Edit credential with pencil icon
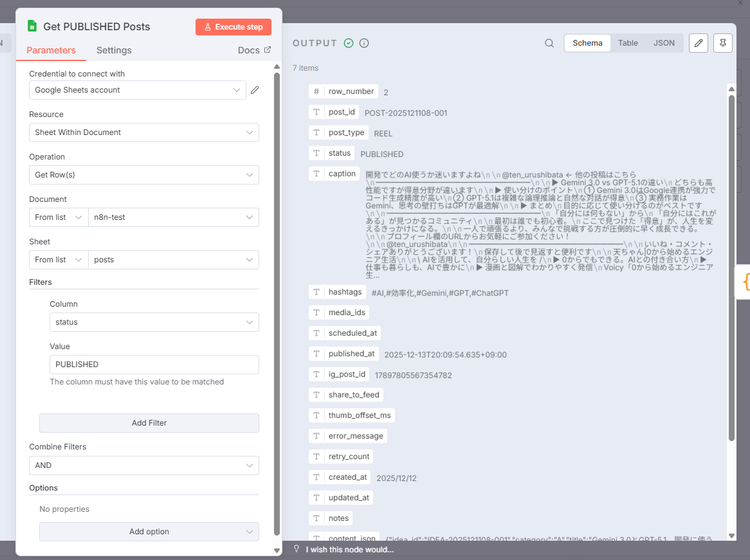750x560 pixels. click(255, 90)
